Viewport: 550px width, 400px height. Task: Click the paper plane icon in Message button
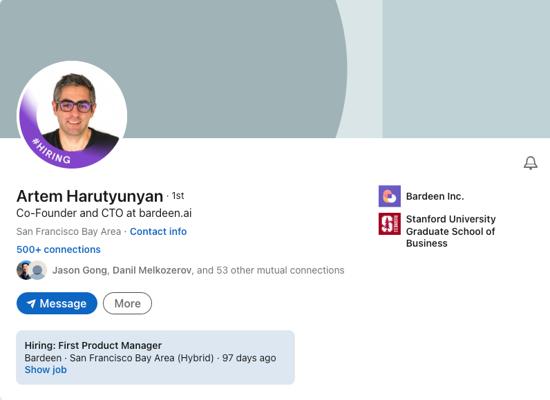tap(31, 304)
